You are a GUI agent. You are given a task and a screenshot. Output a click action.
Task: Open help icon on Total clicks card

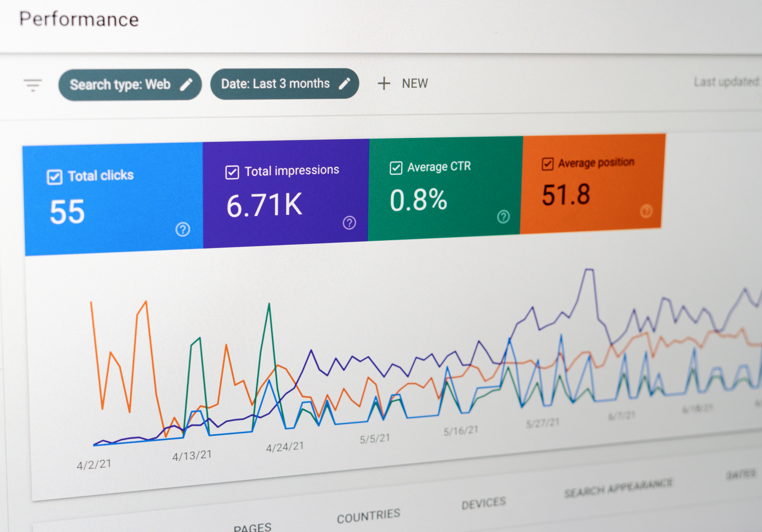(183, 230)
